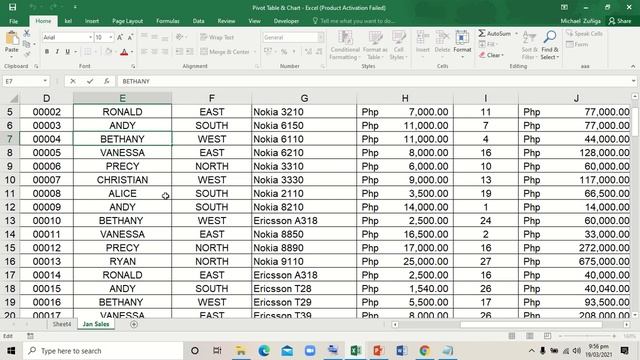Open the AutoSum dropdown arrow
This screenshot has width=640, height=360.
coord(516,33)
